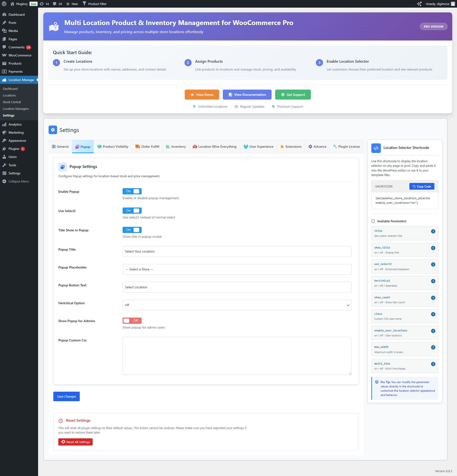Click the Product Filter icon in admin bar
457x476 pixels.
84,4
